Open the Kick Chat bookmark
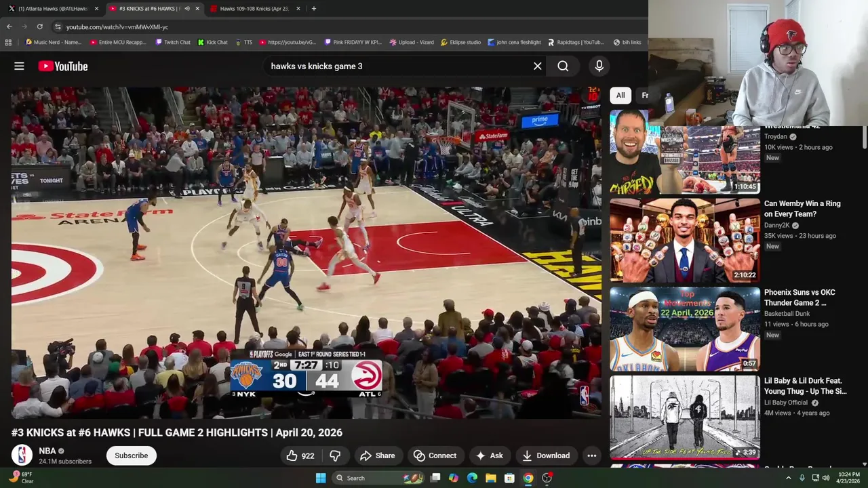This screenshot has height=488, width=868. click(213, 42)
